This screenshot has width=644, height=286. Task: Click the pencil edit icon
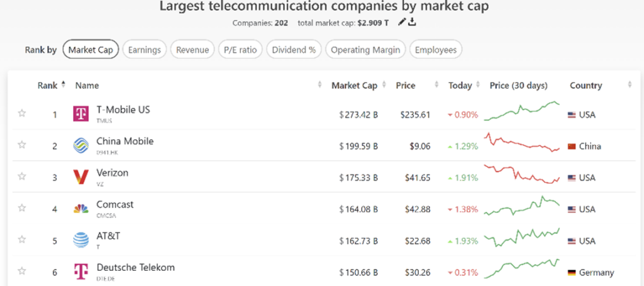tap(402, 23)
